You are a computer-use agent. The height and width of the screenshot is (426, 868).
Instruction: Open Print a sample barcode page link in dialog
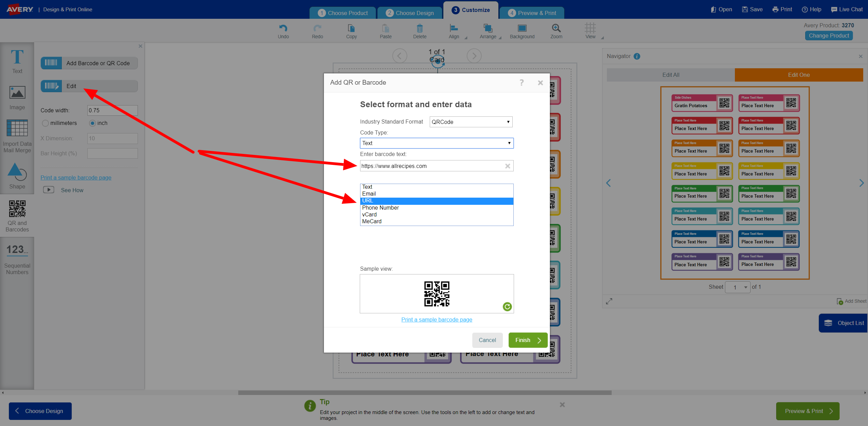[x=437, y=319]
